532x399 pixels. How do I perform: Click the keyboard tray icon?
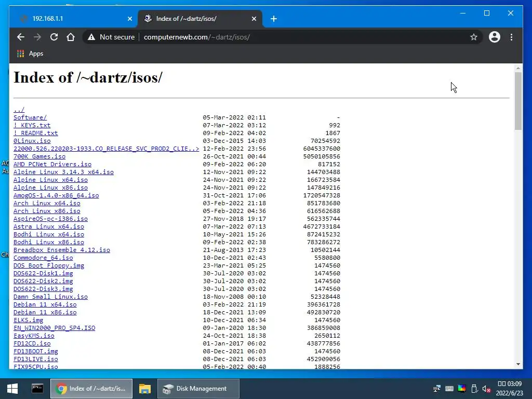click(x=449, y=389)
